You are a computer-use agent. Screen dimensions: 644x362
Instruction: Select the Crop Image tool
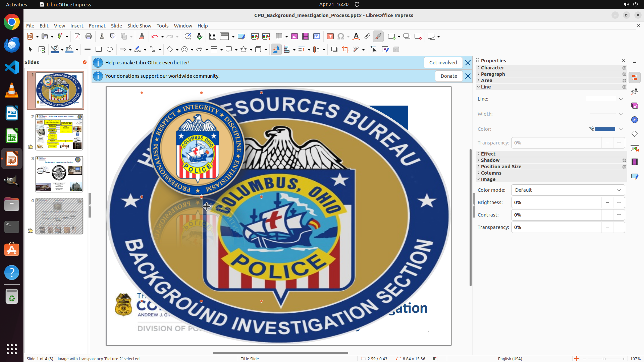coord(345,50)
